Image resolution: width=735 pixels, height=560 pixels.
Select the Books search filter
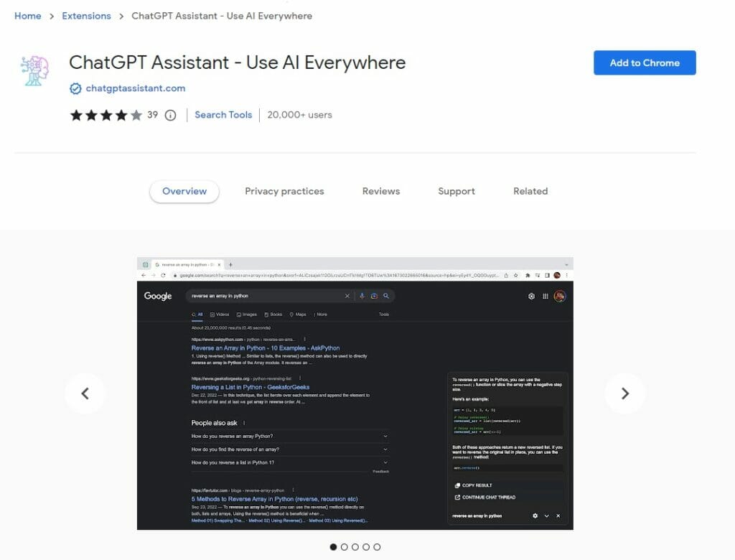273,314
